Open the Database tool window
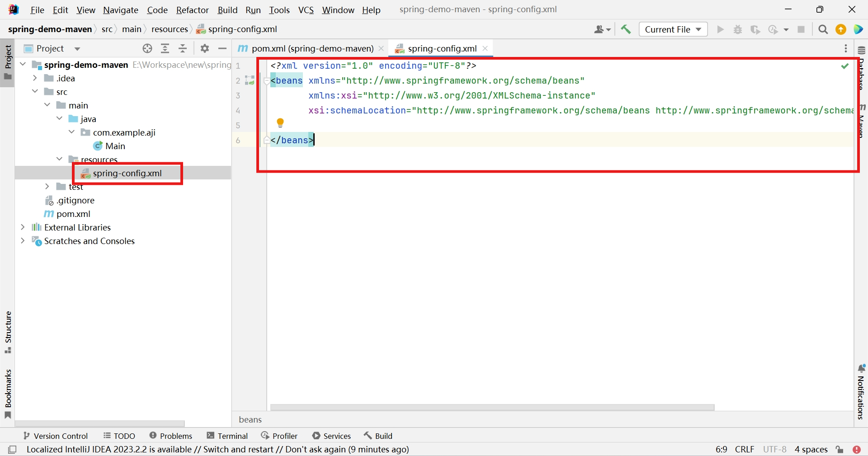868x456 pixels. 861,68
